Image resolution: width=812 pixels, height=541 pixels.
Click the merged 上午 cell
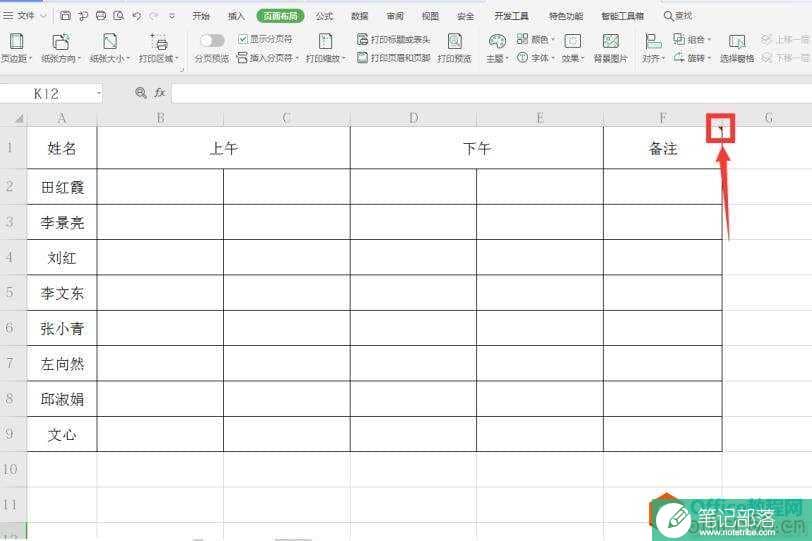pos(224,148)
